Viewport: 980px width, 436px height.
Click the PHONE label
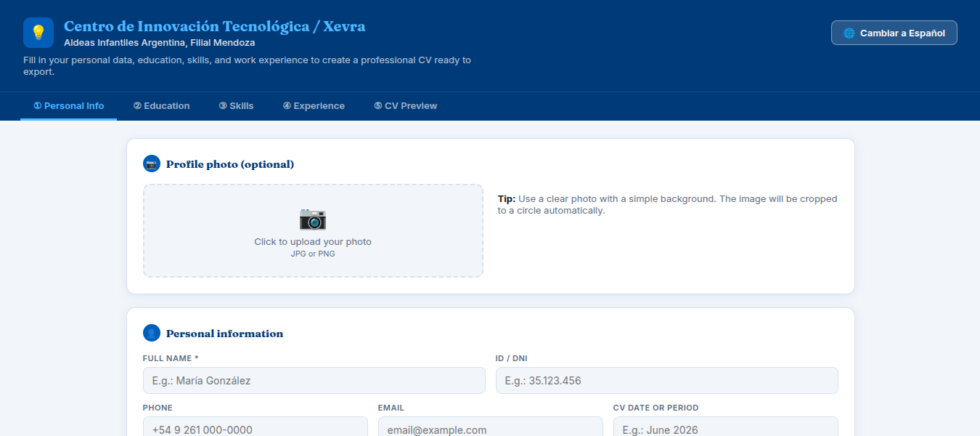[158, 408]
